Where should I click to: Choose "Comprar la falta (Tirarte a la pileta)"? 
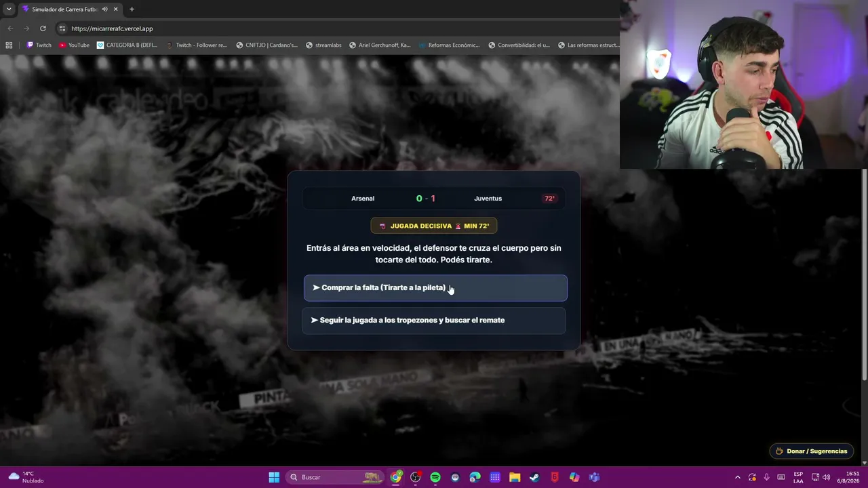[x=435, y=288]
